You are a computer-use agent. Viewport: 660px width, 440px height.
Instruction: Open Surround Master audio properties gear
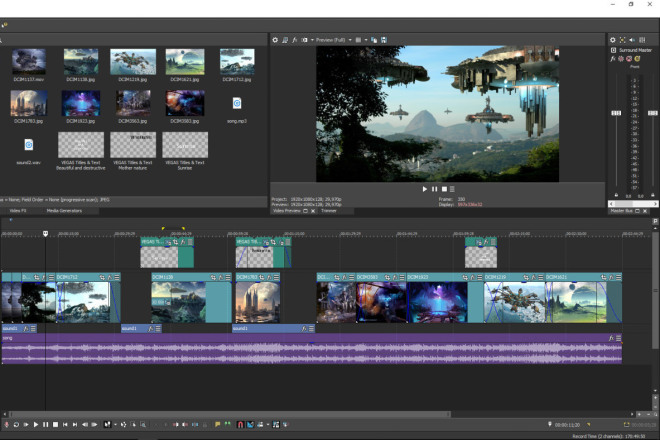tap(613, 40)
